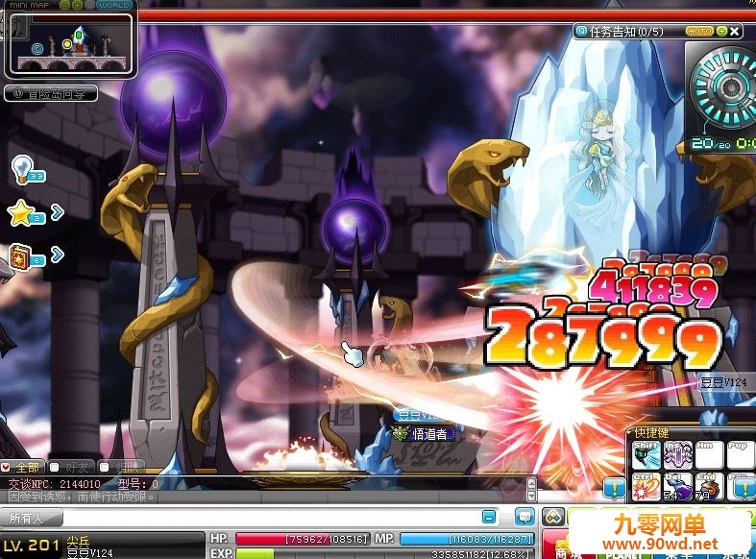Open the 所有人 chat target dropdown

[x=32, y=518]
